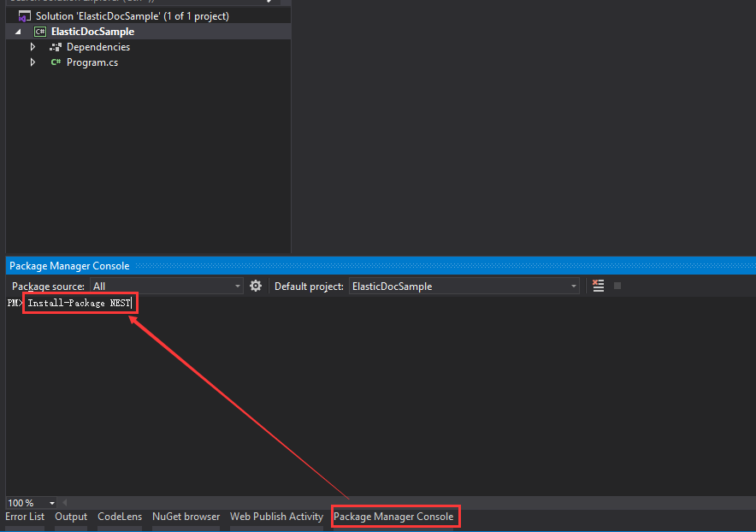
Task: Switch to the Package Manager Console tab
Action: (x=393, y=517)
